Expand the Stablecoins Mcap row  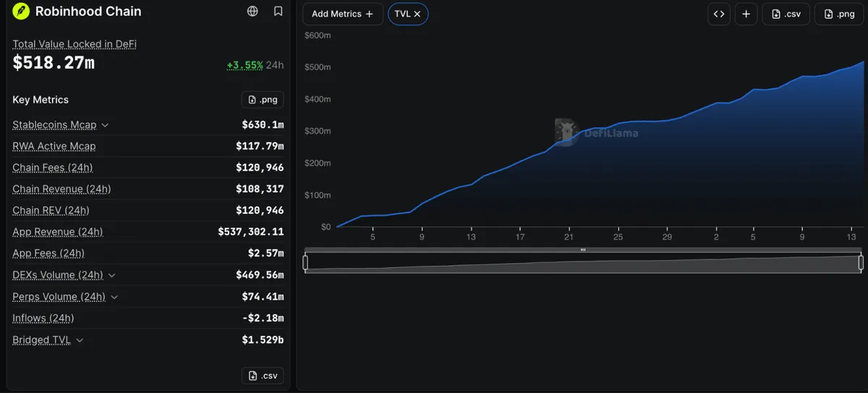[x=105, y=125]
